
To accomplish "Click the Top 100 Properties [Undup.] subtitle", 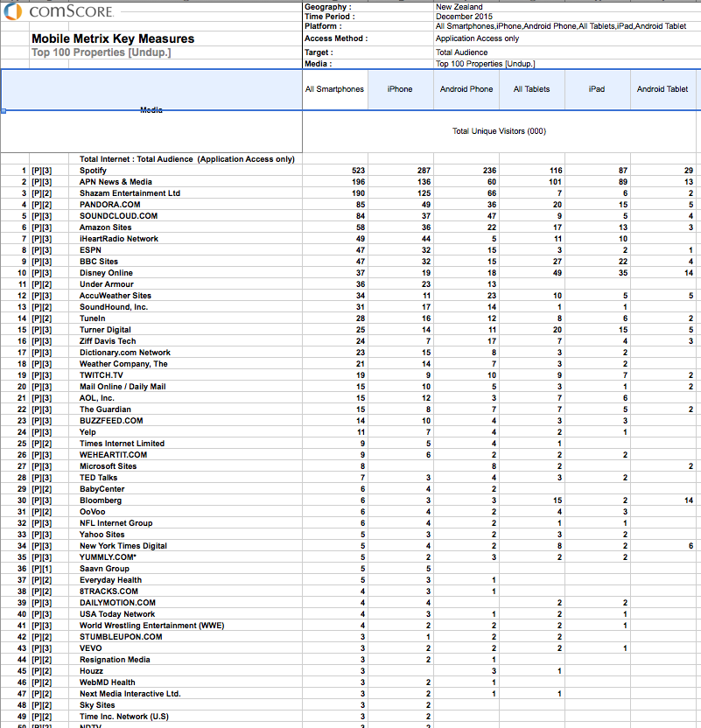I will point(102,52).
